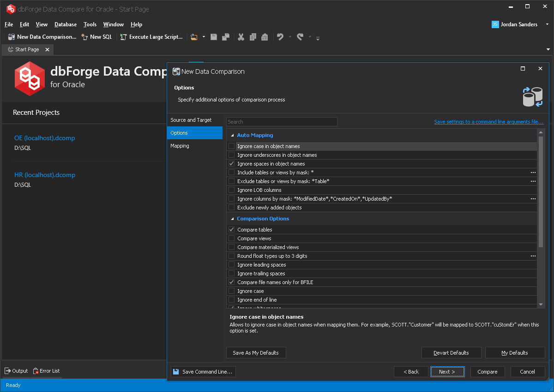Click My Defaults button

(515, 353)
